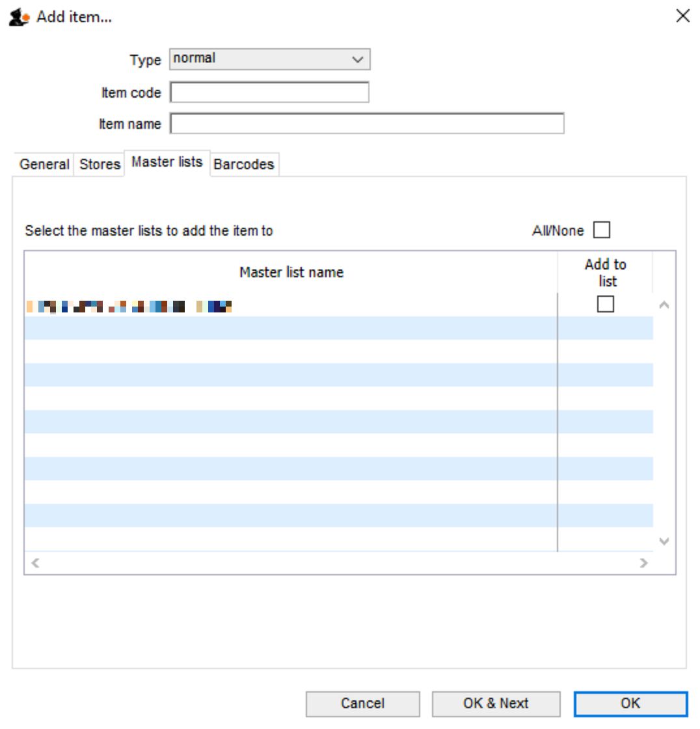Close the Add item dialog
Image resolution: width=700 pixels, height=729 pixels.
click(682, 16)
